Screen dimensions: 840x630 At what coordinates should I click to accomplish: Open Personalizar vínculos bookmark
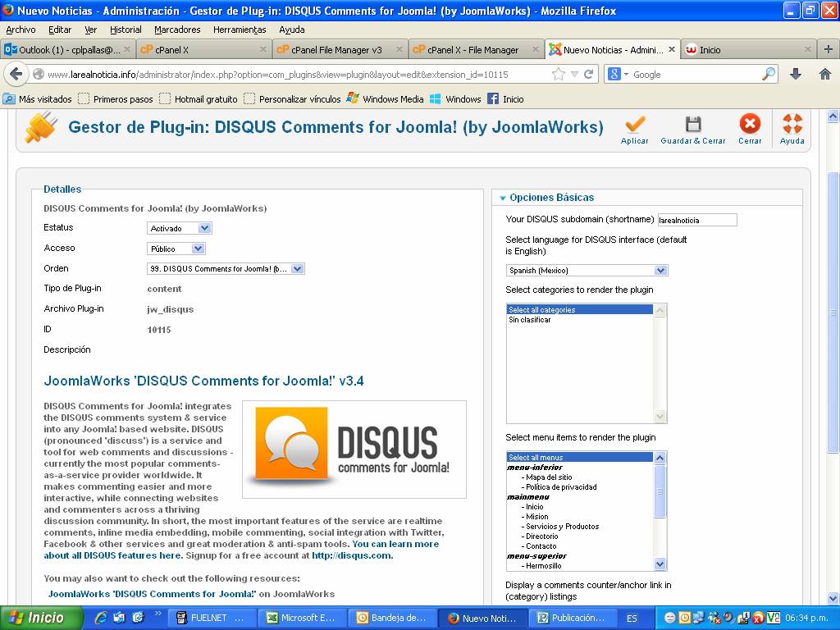point(293,99)
